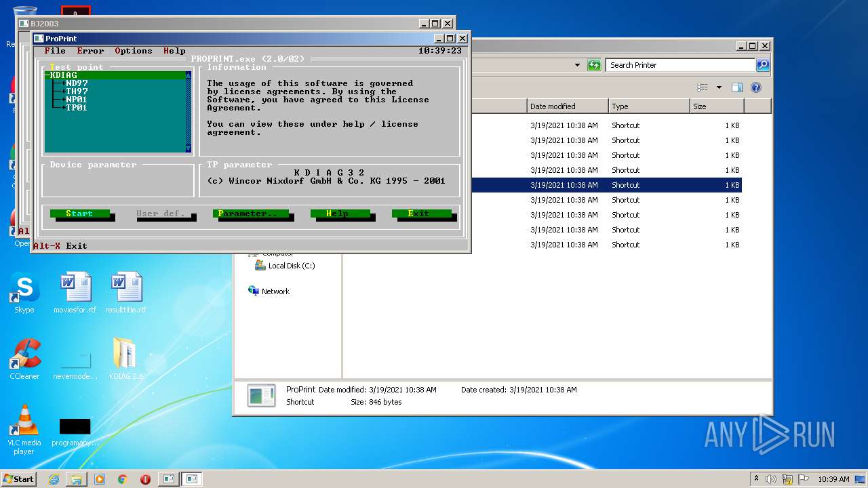Open the Error menu in ProPrint
The image size is (868, 488).
(90, 51)
